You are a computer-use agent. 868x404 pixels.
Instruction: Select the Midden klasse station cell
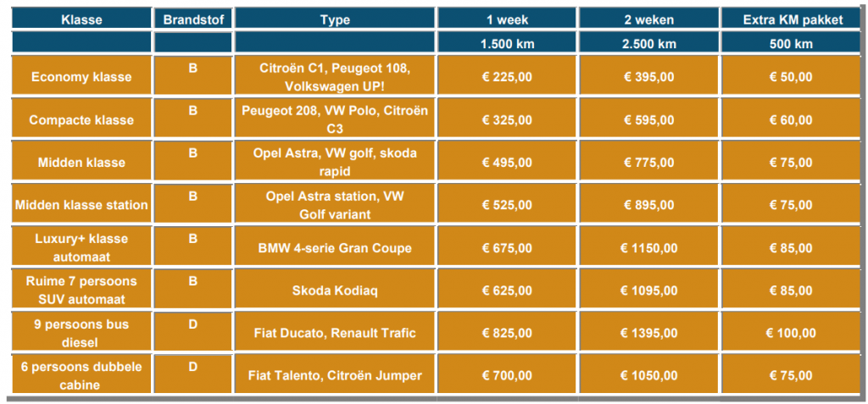click(81, 205)
